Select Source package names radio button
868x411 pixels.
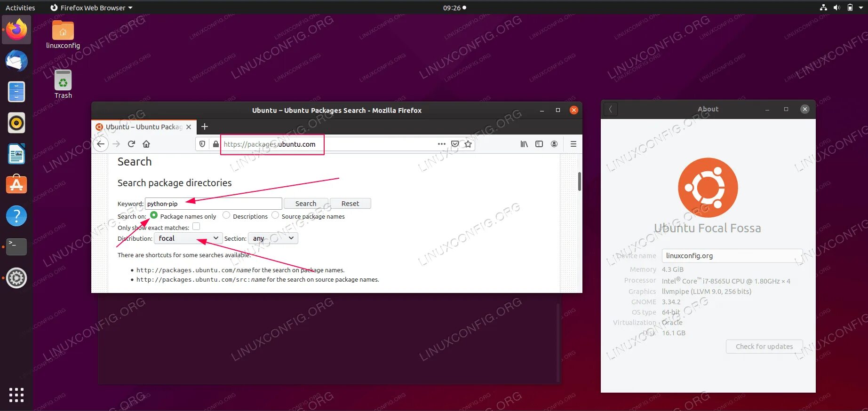coord(275,215)
